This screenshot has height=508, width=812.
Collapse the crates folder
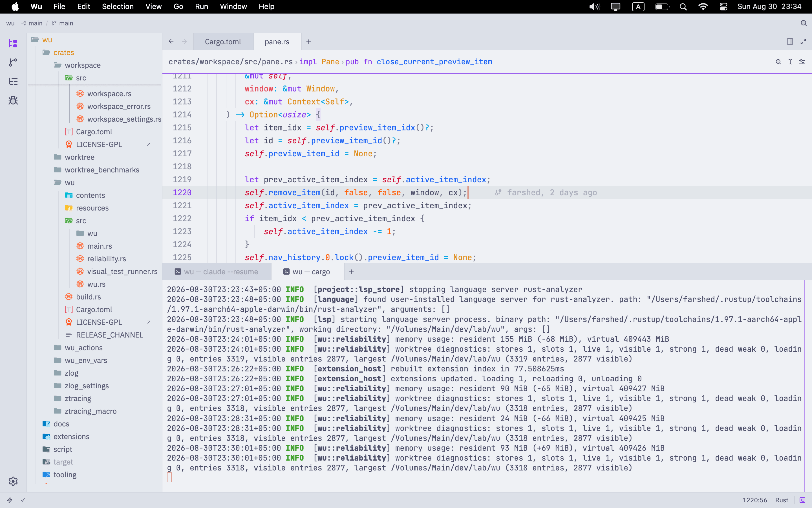tap(63, 52)
